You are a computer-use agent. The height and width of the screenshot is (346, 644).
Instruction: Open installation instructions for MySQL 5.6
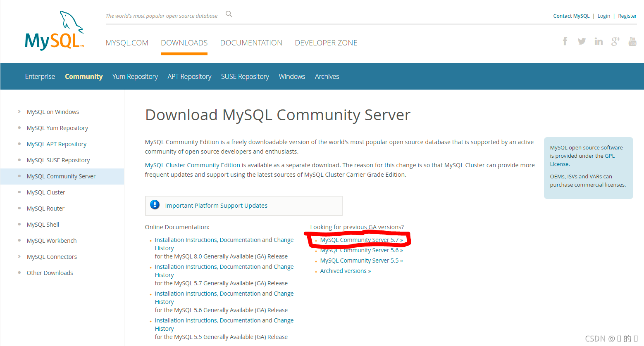coord(224,298)
